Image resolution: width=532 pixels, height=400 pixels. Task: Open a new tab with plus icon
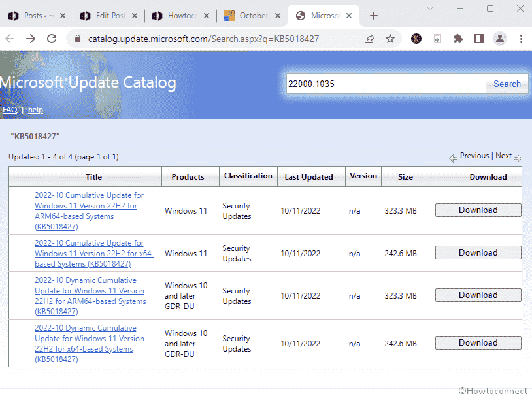(374, 16)
